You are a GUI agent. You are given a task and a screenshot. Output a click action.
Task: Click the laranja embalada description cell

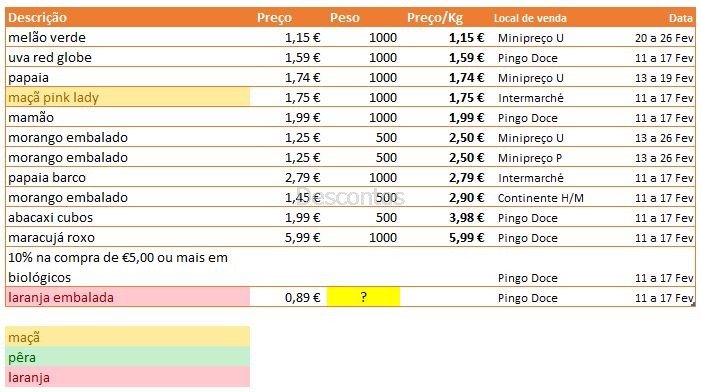click(127, 297)
